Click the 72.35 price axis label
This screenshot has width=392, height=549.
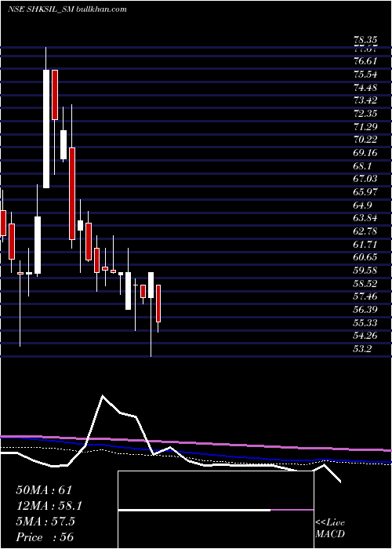click(365, 114)
